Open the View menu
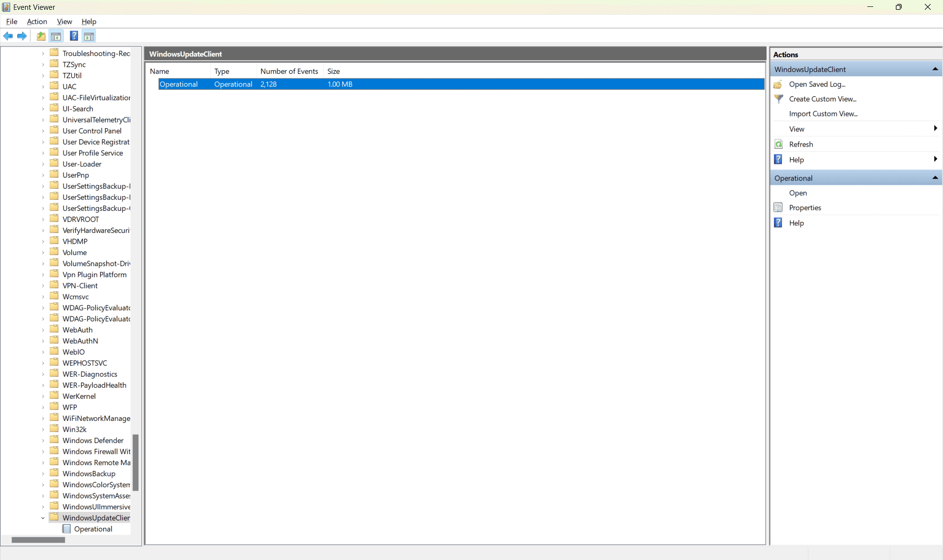Viewport: 943px width, 560px height. click(64, 22)
